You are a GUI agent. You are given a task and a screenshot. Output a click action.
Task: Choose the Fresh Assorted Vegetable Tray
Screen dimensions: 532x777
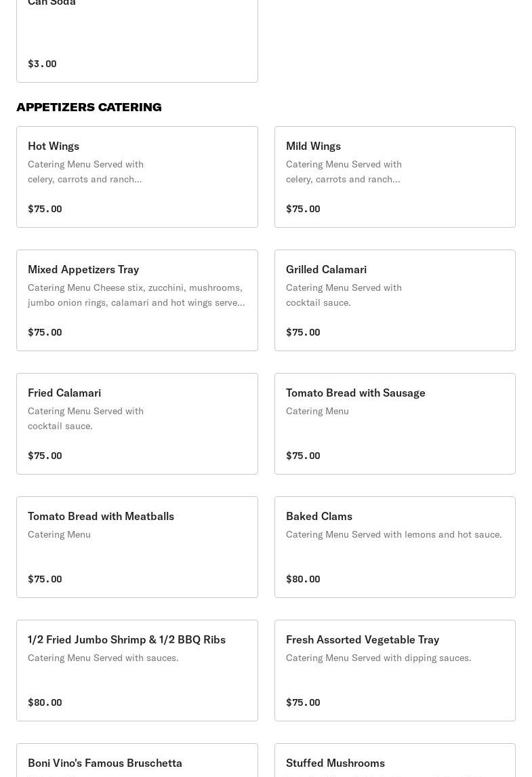tap(395, 671)
